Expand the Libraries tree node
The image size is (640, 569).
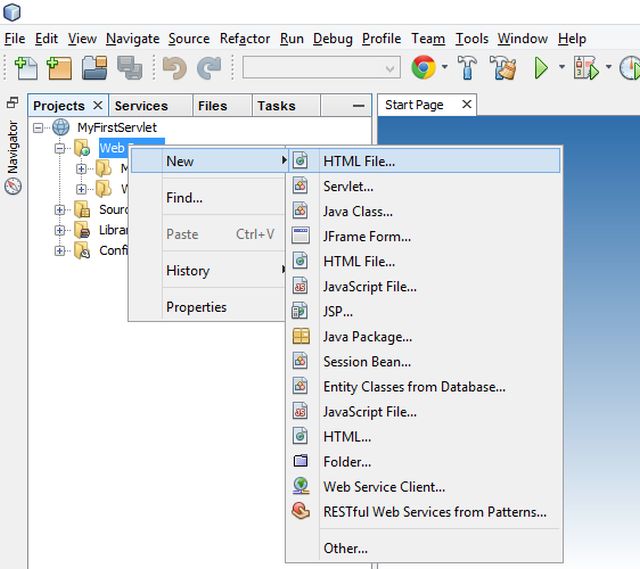coord(60,230)
